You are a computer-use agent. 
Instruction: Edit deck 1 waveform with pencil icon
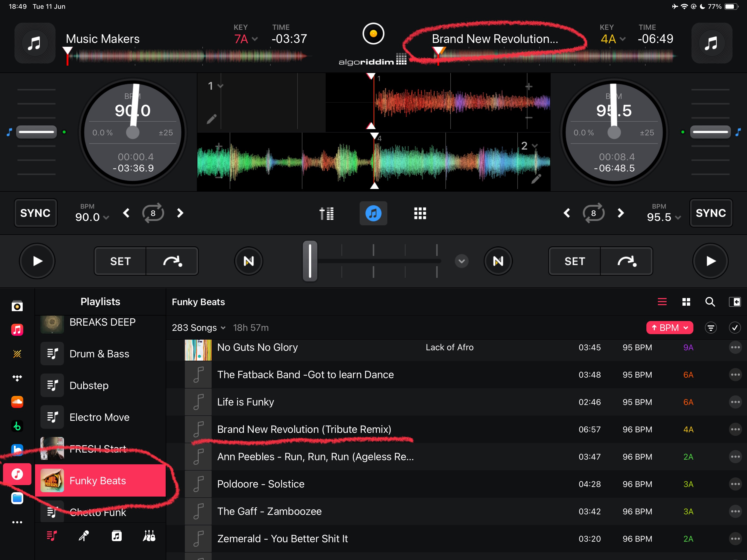click(x=211, y=119)
